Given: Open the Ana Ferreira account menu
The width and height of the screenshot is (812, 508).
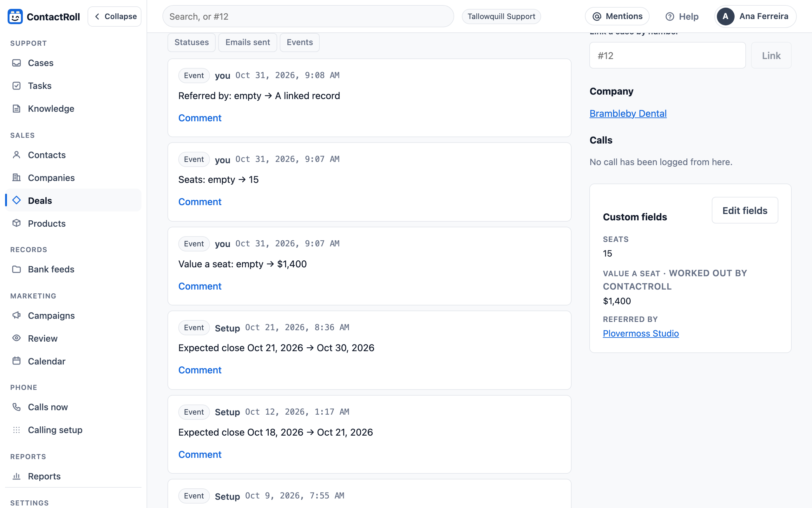Looking at the screenshot, I should pos(755,17).
